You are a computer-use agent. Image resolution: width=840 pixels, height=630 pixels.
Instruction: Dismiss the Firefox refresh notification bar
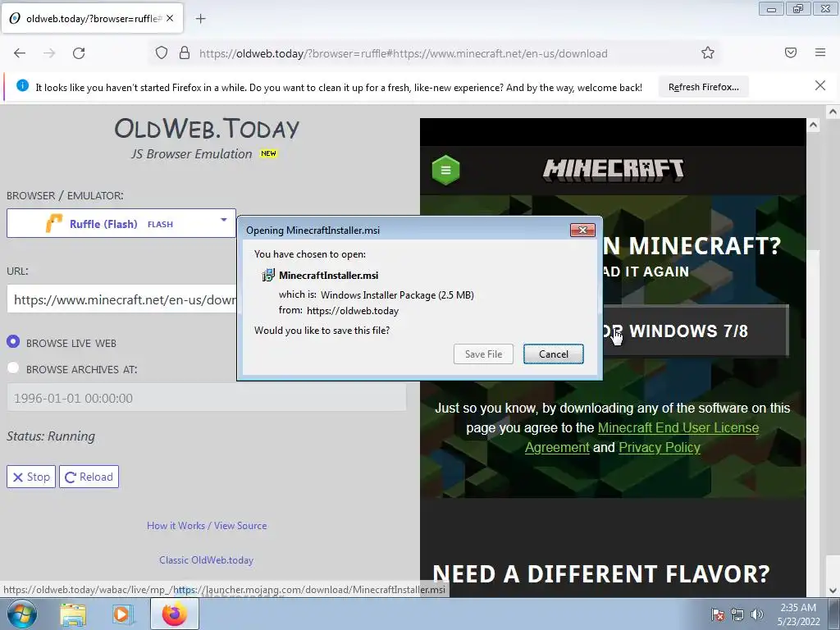click(x=820, y=85)
